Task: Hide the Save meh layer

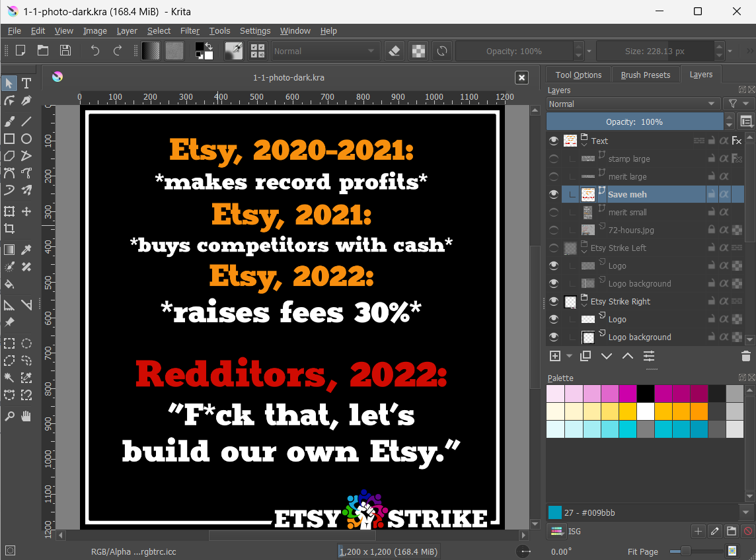Action: pyautogui.click(x=554, y=194)
